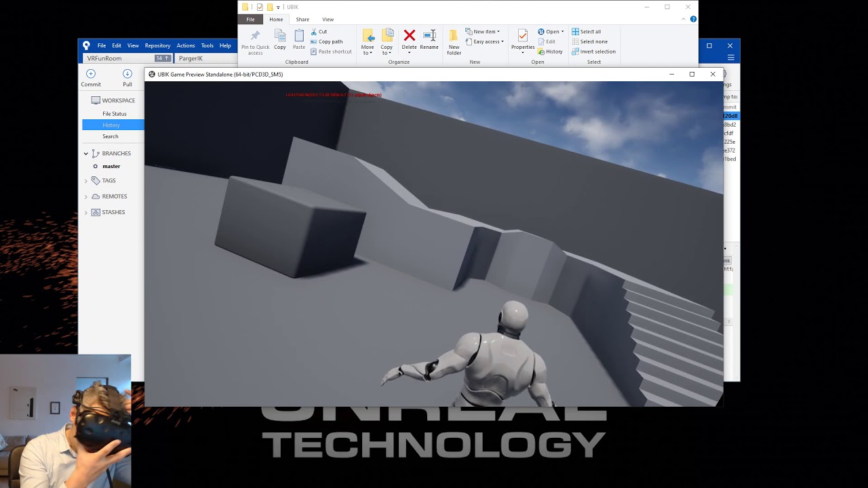Click Cut in the Clipboard group
Image resolution: width=868 pixels, height=488 pixels.
[319, 32]
